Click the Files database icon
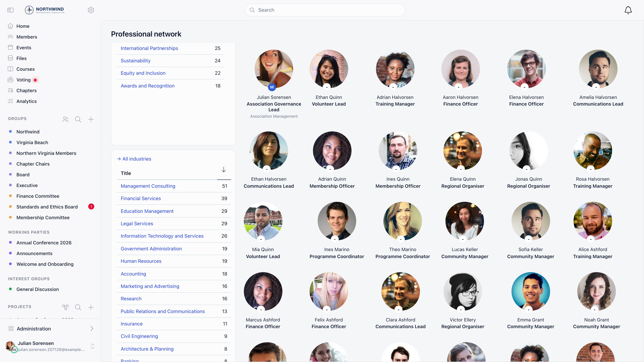This screenshot has width=644, height=362. pyautogui.click(x=10, y=58)
